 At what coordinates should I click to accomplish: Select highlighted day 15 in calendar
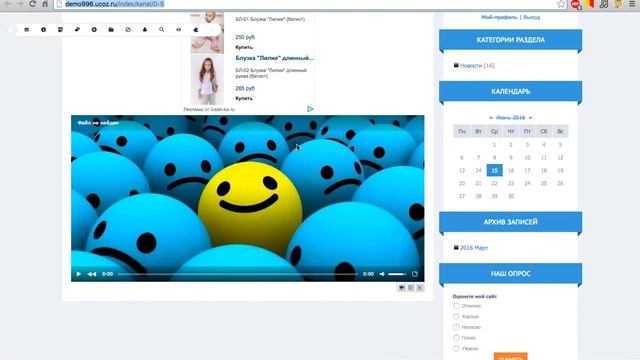coord(494,170)
